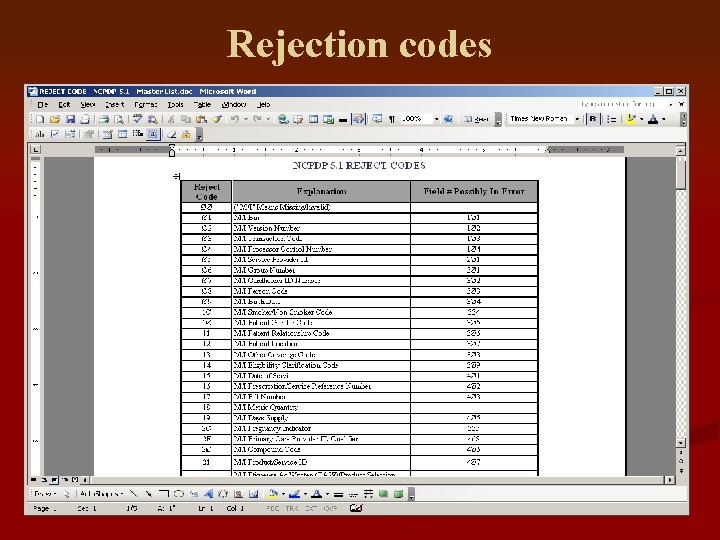720x540 pixels.
Task: Toggle Form Field Shading button
Action: (x=153, y=134)
